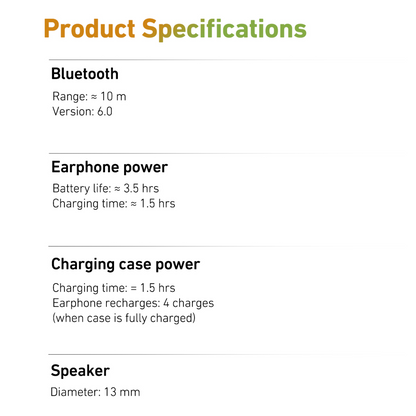Click earphone Charging time ≈ 1.5 hrs

pos(114,203)
